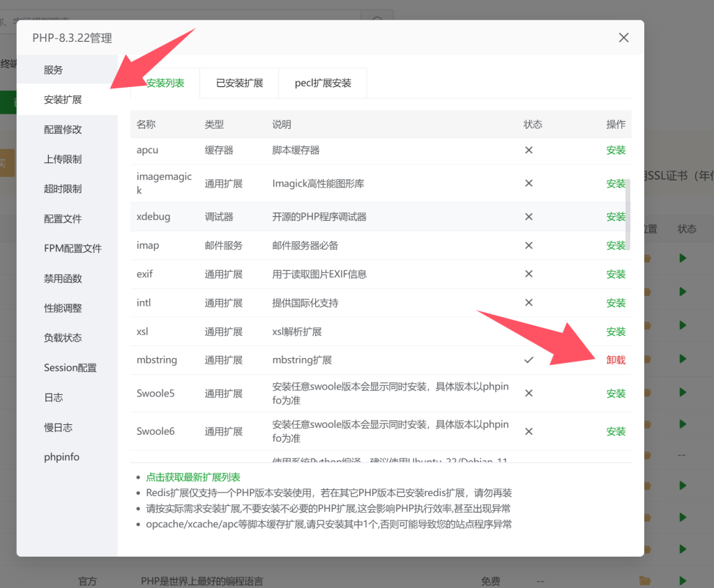Install the Swoole5 extension
The image size is (714, 588).
tap(616, 393)
